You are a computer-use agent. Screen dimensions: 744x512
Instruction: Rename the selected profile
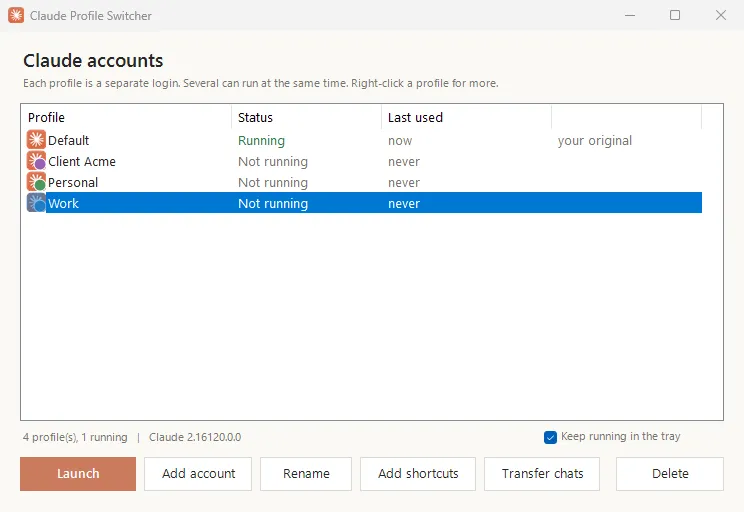tap(306, 474)
